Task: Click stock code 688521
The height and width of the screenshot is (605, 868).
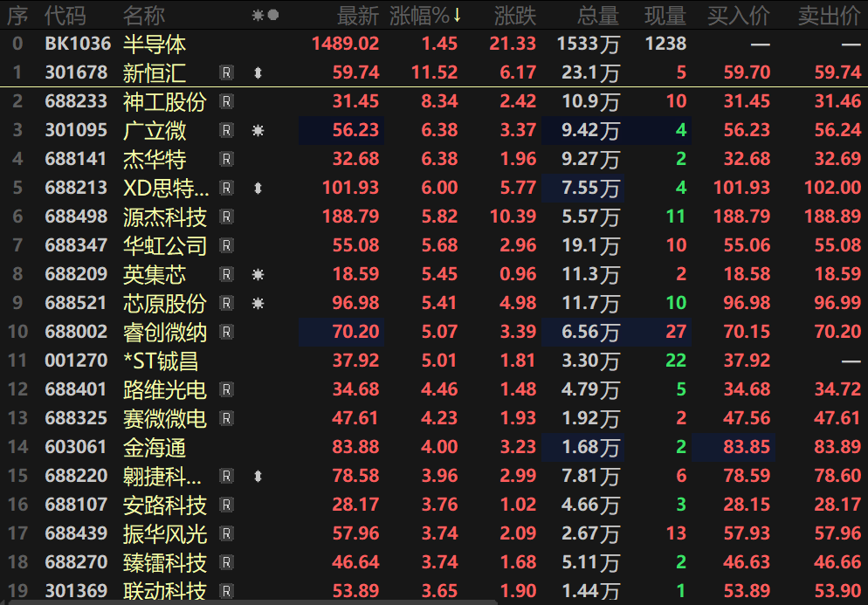Action: [x=76, y=303]
